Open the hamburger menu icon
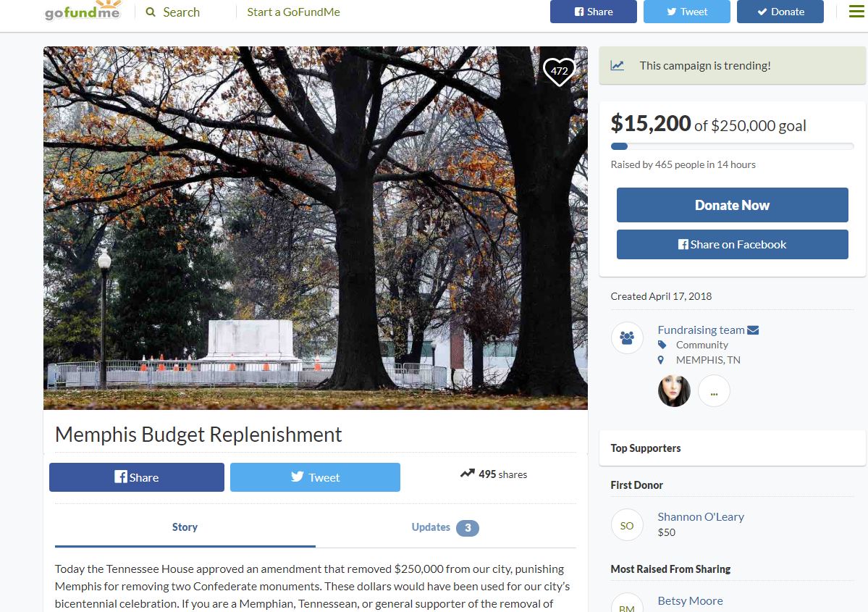Image resolution: width=868 pixels, height=612 pixels. [856, 11]
